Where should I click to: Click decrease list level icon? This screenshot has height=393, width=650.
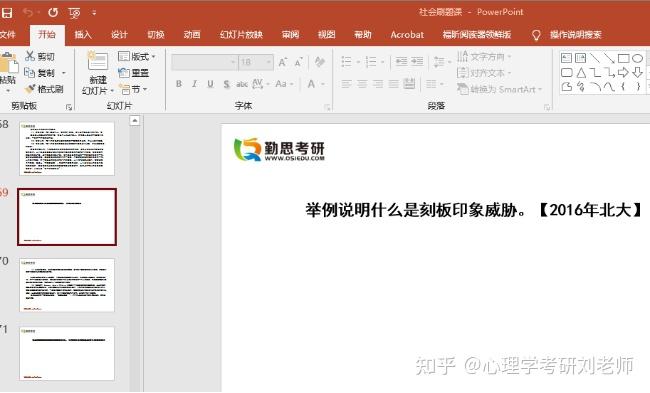click(401, 62)
